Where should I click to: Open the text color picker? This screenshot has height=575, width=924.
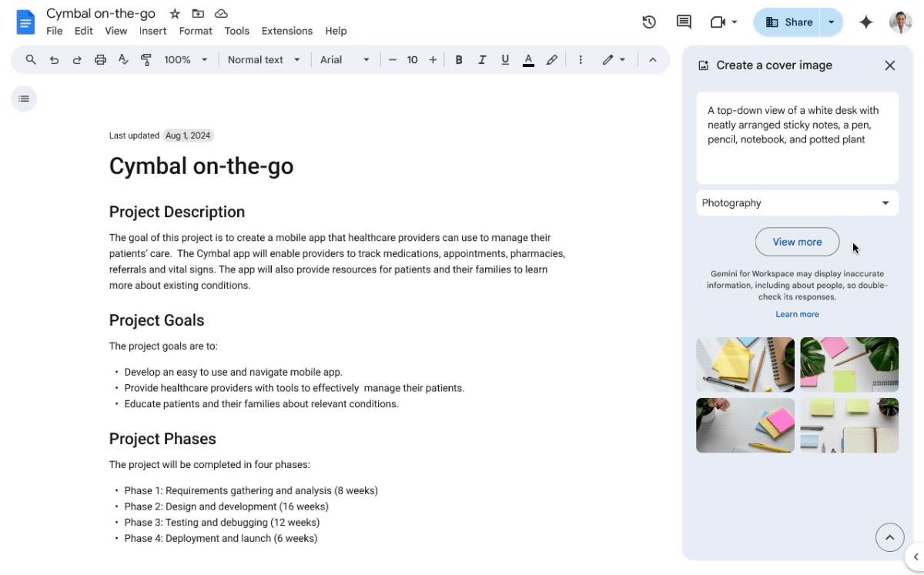pyautogui.click(x=528, y=59)
